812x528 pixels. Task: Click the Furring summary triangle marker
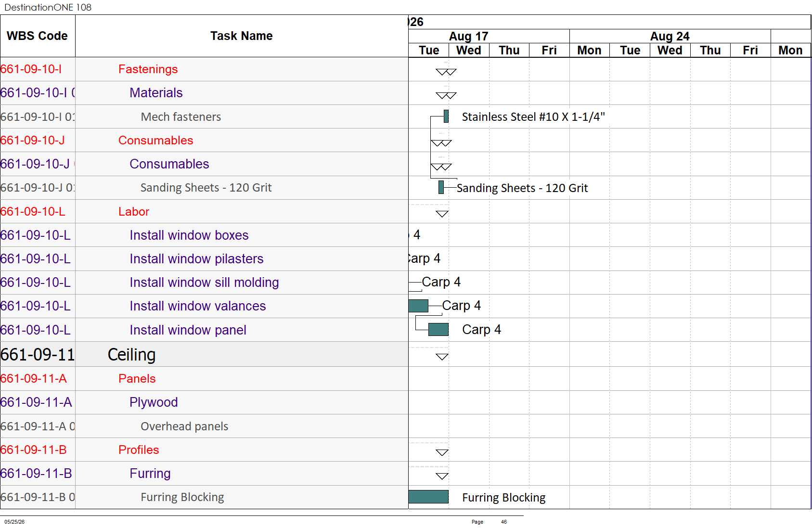[442, 476]
